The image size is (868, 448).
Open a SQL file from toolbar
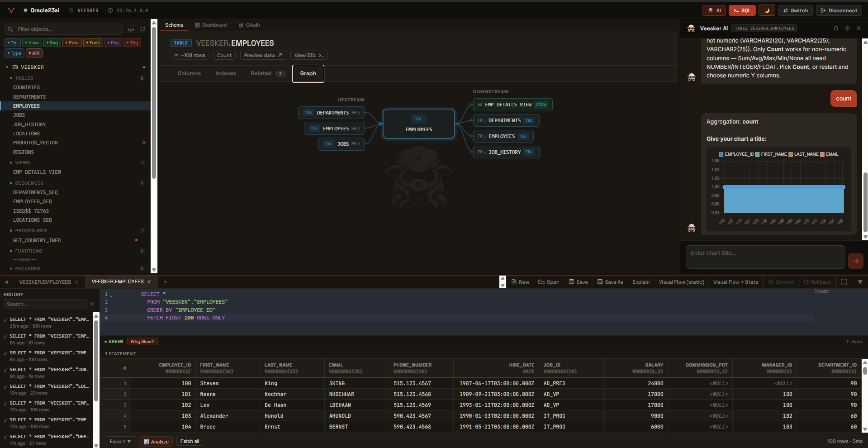(x=549, y=282)
